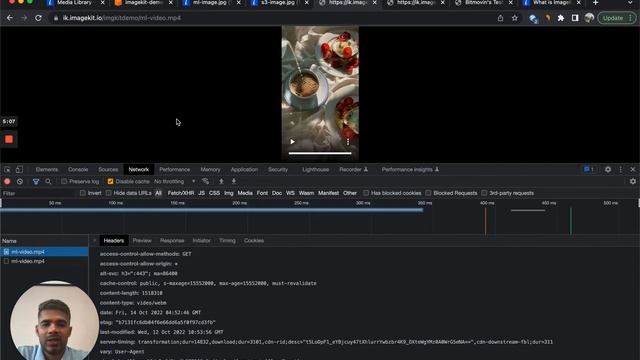Open the Performance panel tab

click(x=175, y=169)
